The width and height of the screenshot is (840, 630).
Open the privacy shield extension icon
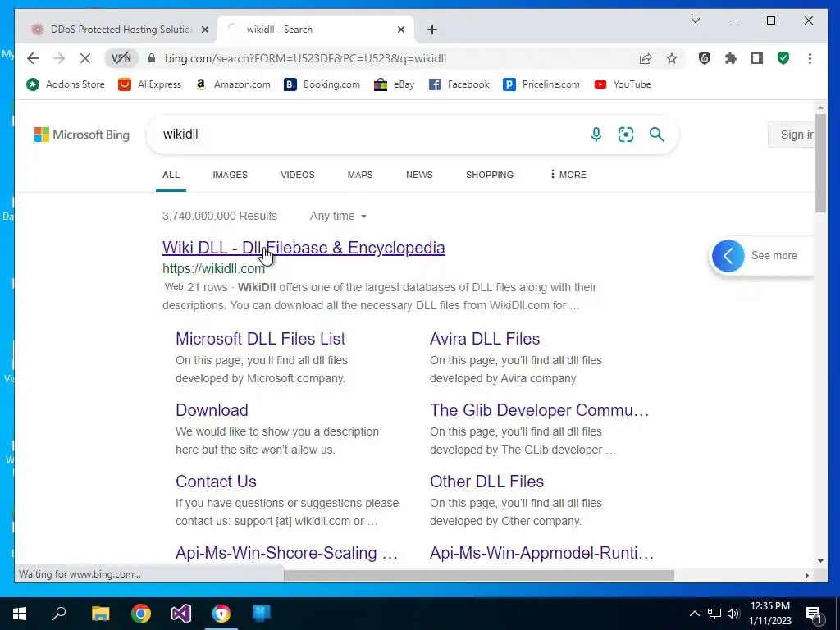point(705,58)
